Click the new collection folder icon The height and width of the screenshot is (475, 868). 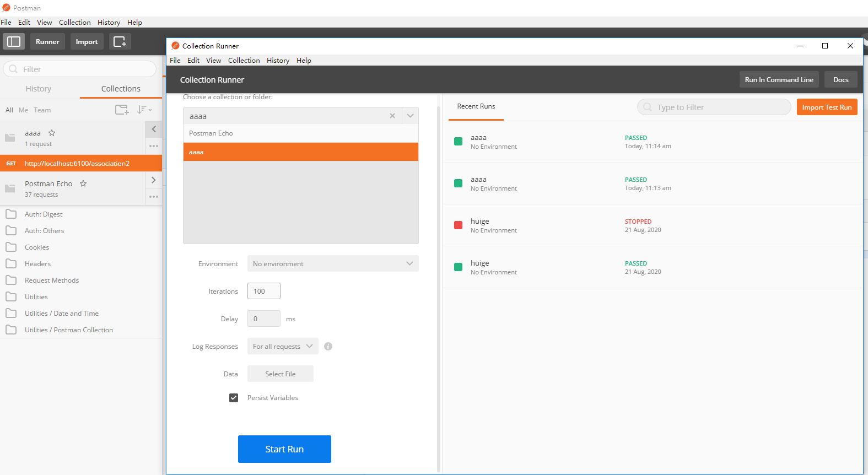pos(122,110)
